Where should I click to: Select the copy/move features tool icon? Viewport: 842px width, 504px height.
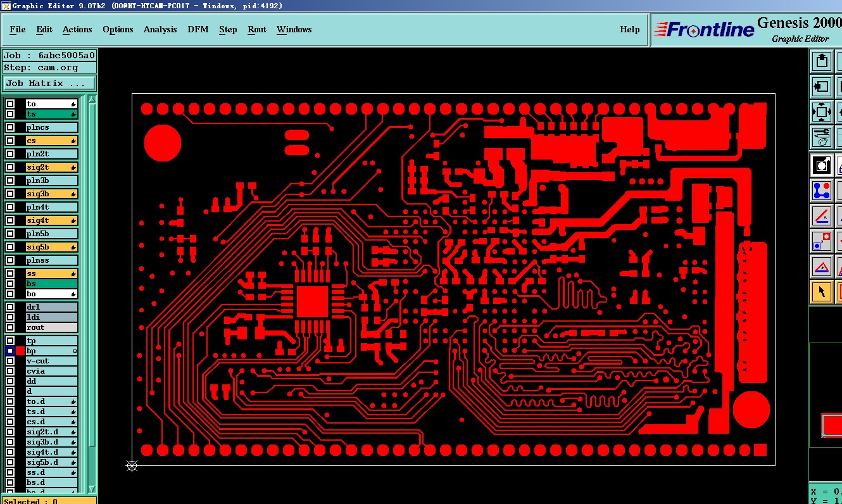[822, 241]
